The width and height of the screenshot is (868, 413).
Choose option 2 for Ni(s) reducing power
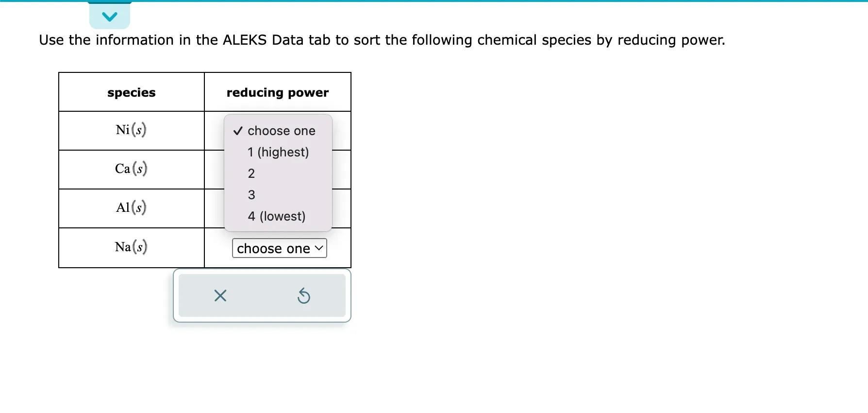(251, 173)
